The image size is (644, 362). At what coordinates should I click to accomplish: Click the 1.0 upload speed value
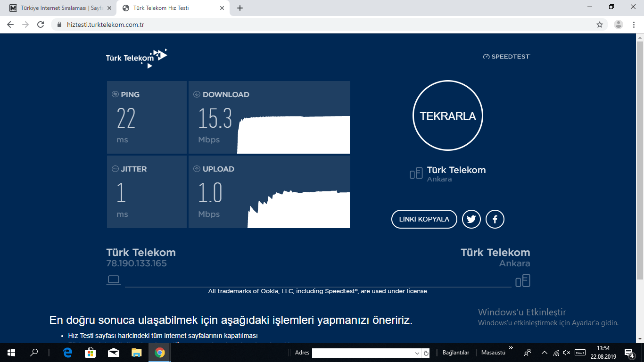pyautogui.click(x=210, y=193)
